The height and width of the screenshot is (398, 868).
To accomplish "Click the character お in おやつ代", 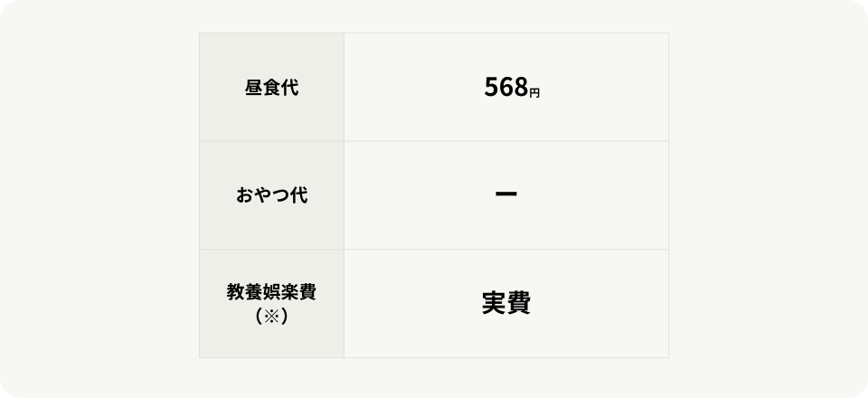I will pyautogui.click(x=244, y=195).
